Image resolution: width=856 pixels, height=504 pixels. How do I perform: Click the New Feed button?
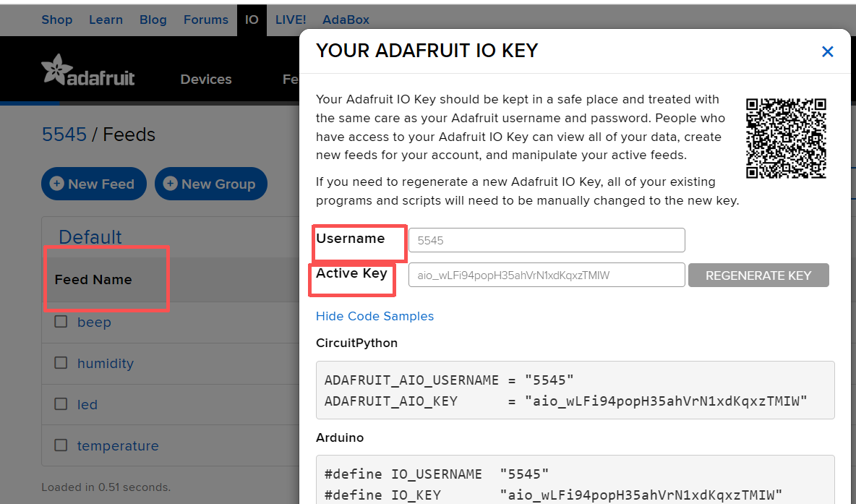94,184
